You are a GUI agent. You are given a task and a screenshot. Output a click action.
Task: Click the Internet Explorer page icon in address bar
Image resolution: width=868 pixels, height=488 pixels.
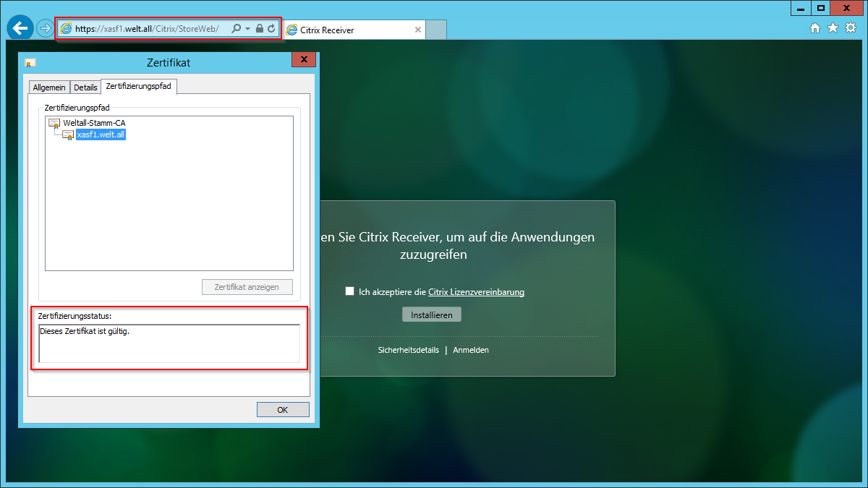(x=66, y=28)
